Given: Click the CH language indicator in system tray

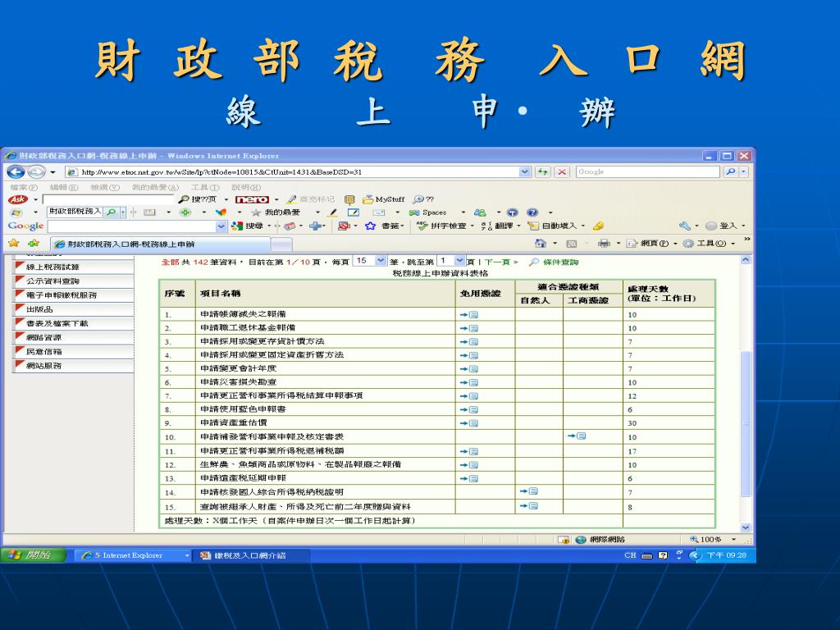Looking at the screenshot, I should [x=630, y=555].
